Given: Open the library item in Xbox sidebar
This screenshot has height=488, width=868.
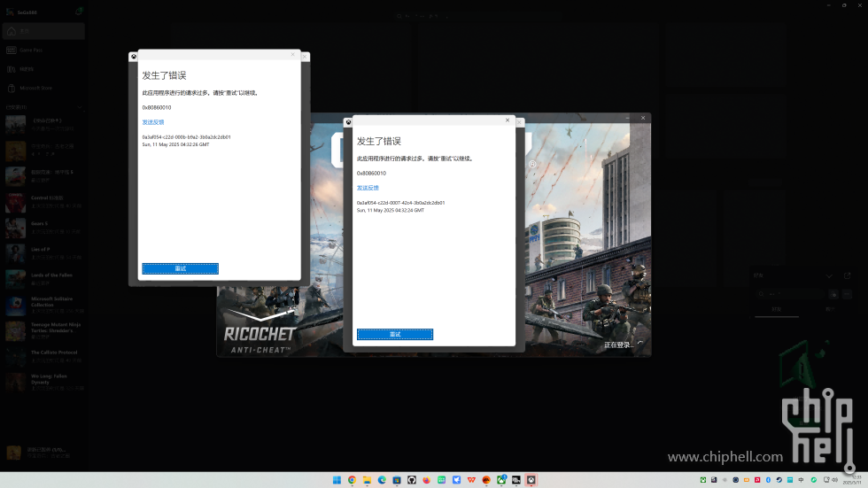Looking at the screenshot, I should [x=43, y=69].
